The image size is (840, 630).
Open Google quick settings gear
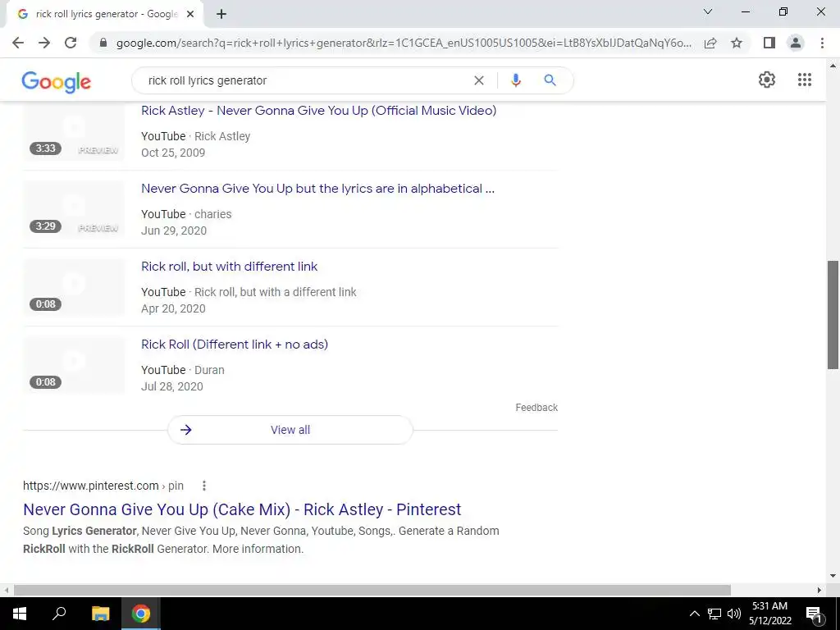point(767,80)
